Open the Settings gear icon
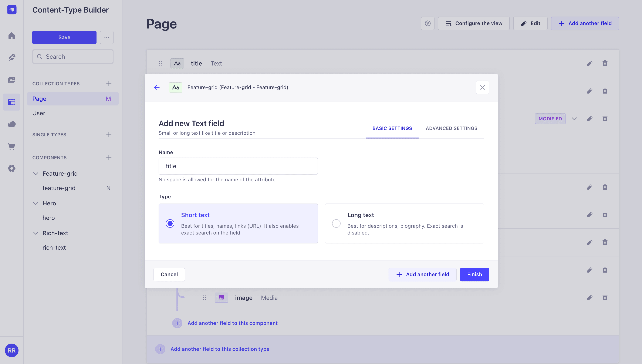 coord(12,168)
